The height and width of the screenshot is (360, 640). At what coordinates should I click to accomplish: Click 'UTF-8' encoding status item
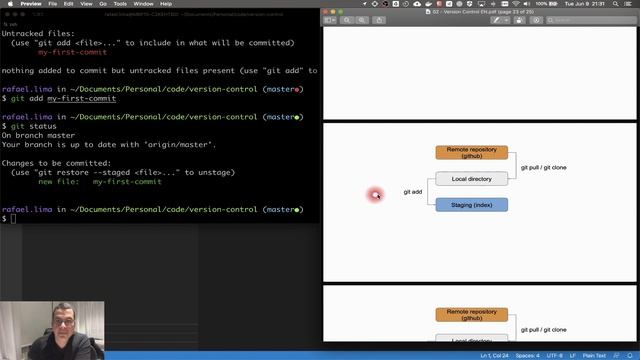pos(555,356)
